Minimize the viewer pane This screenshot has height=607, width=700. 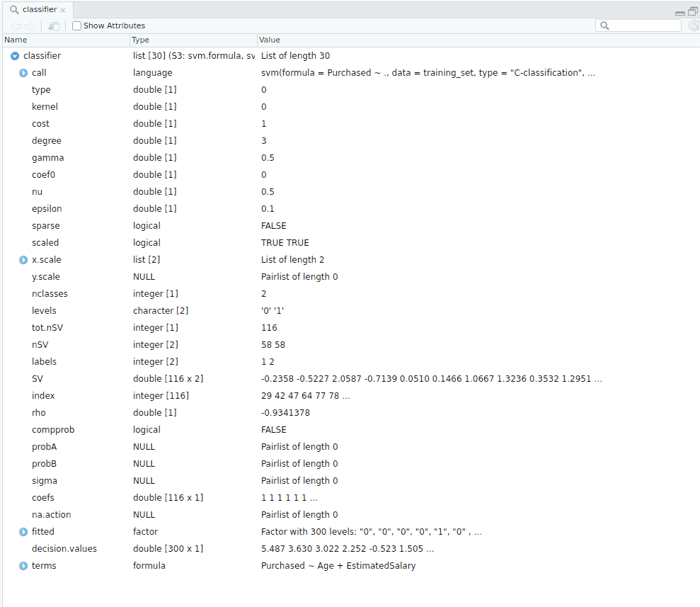(x=680, y=13)
